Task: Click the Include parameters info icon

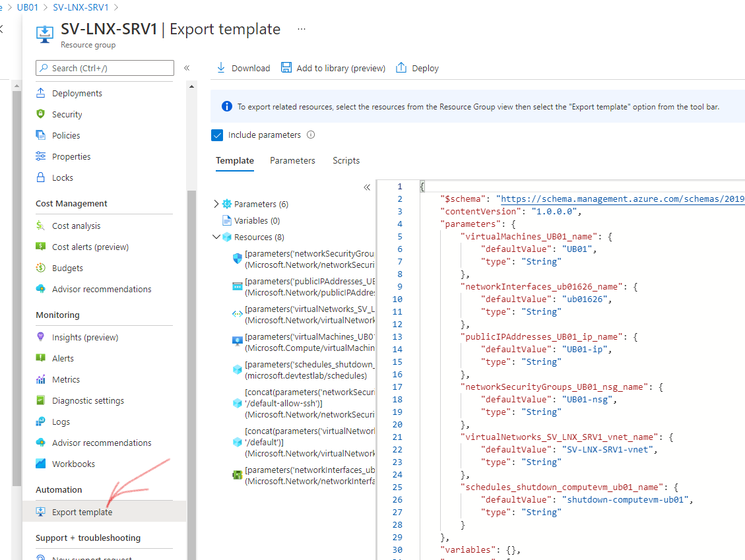Action: click(311, 135)
